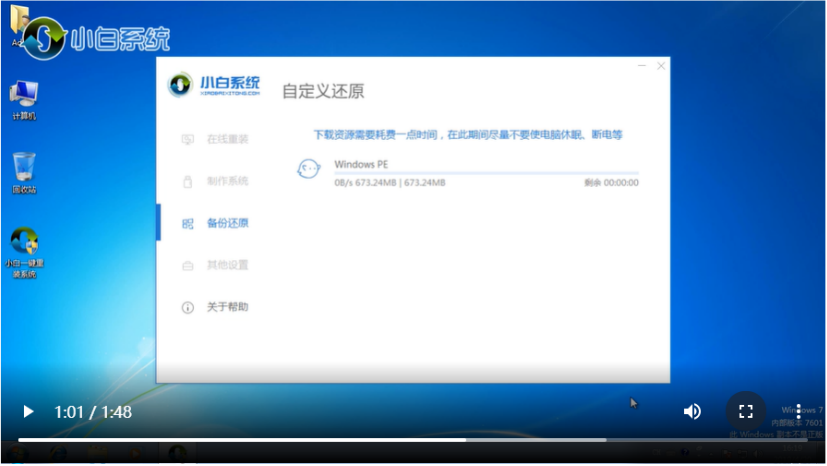The image size is (827, 466).
Task: Click the Windows PE download progress bar
Action: point(485,173)
